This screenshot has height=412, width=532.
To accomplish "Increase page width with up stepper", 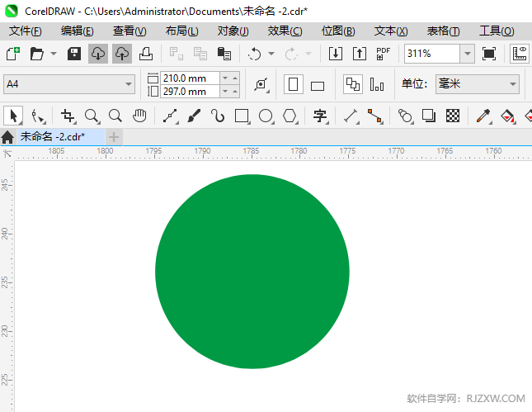I will click(235, 78).
